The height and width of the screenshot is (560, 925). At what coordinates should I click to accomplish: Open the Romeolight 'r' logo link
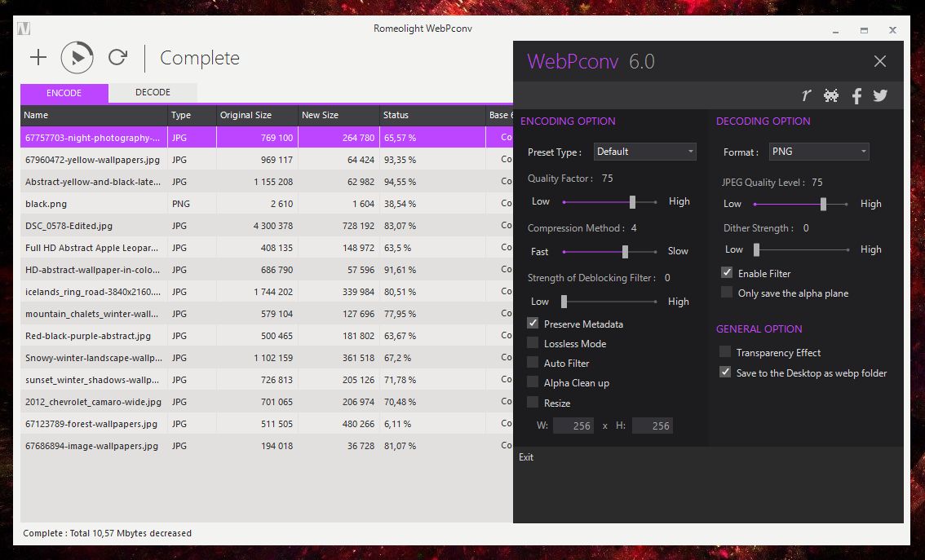click(x=806, y=95)
